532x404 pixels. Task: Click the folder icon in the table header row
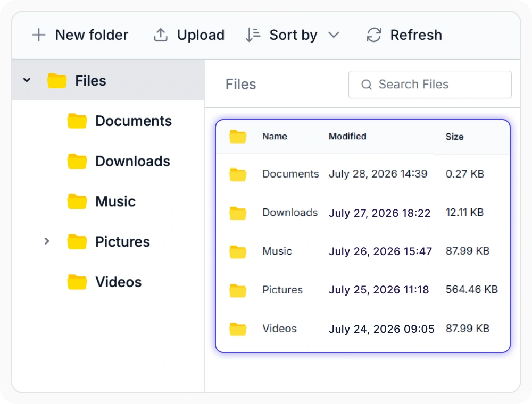238,137
